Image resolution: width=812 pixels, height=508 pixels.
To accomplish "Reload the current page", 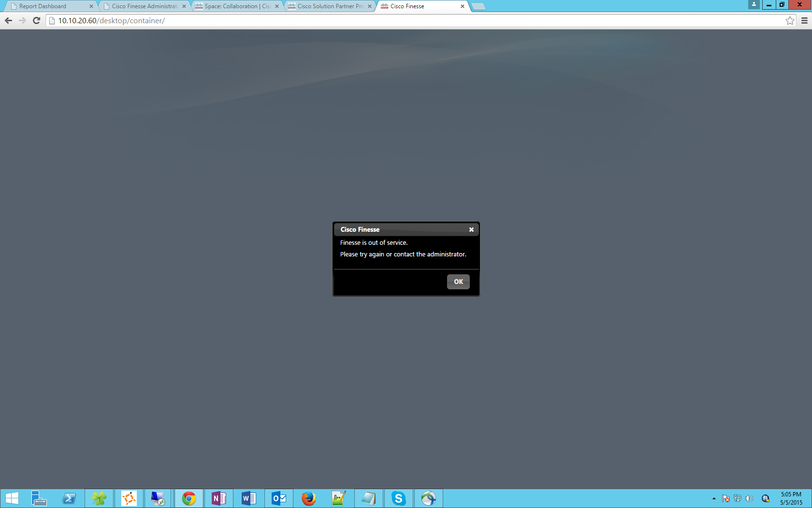I will 36,20.
